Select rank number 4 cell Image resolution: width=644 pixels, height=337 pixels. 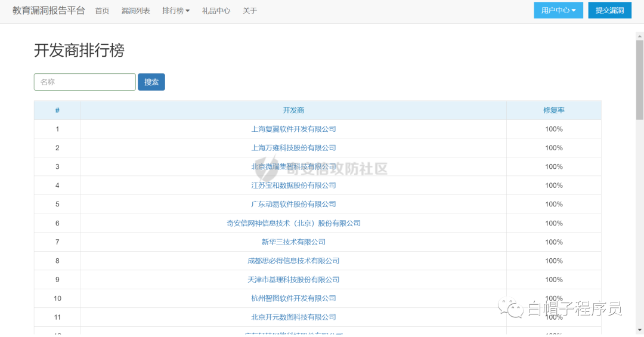click(57, 185)
